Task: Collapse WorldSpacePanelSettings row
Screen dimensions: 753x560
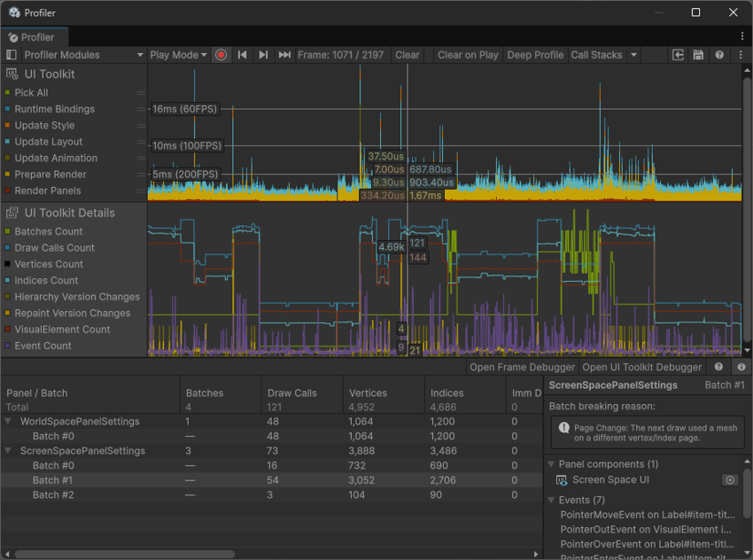Action: 8,421
